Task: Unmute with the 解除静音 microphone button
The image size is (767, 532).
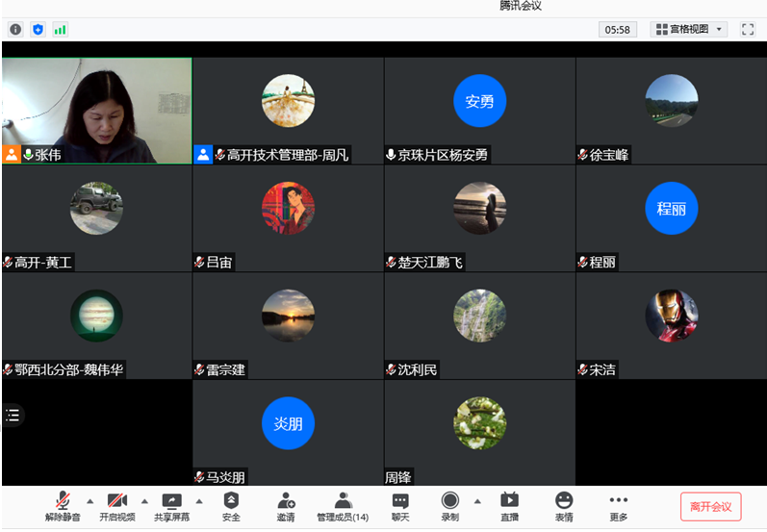Action: click(63, 506)
